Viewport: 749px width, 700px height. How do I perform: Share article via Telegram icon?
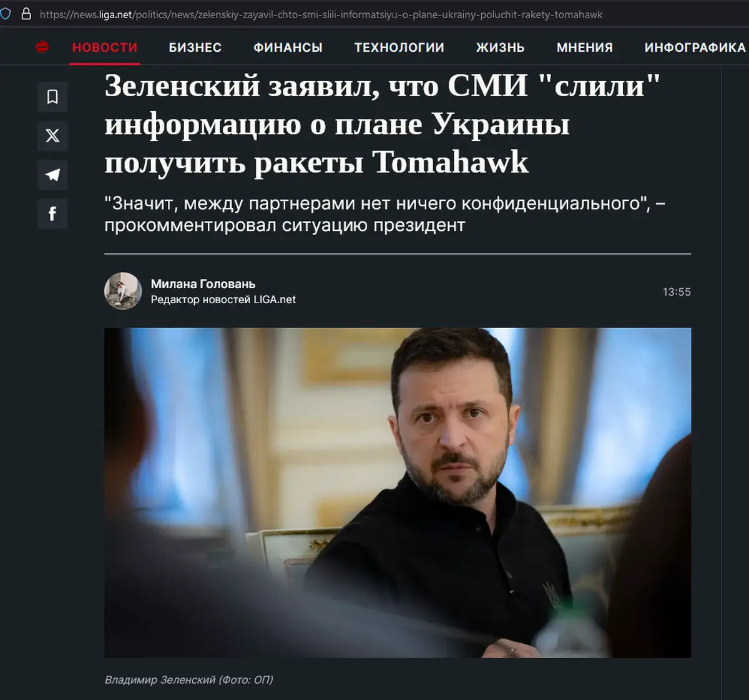[x=52, y=175]
